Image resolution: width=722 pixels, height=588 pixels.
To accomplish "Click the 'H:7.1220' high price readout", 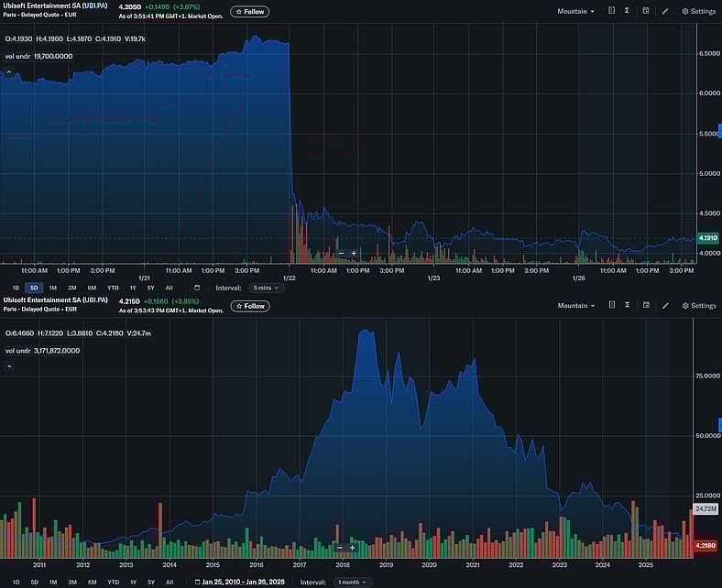I will [51, 332].
